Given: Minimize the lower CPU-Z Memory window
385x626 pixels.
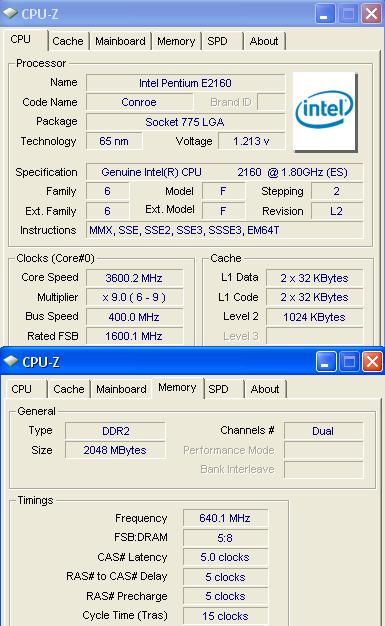Looking at the screenshot, I should click(x=325, y=362).
